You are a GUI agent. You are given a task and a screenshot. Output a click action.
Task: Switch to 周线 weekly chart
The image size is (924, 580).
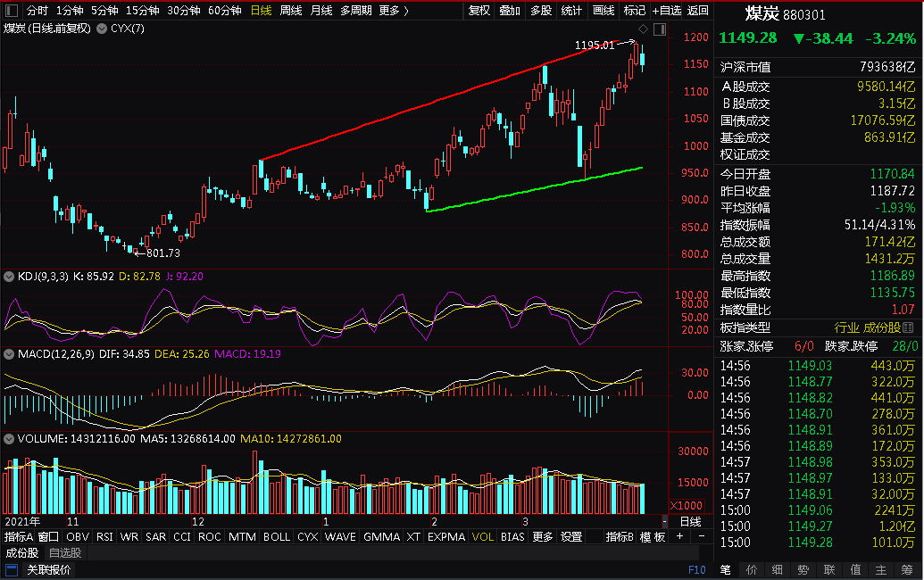[290, 11]
